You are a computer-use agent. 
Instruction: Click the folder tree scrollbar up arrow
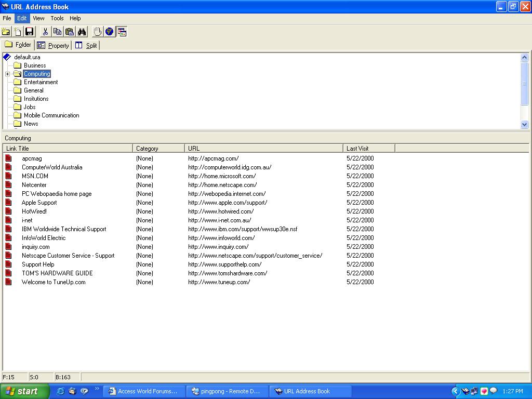coord(524,57)
